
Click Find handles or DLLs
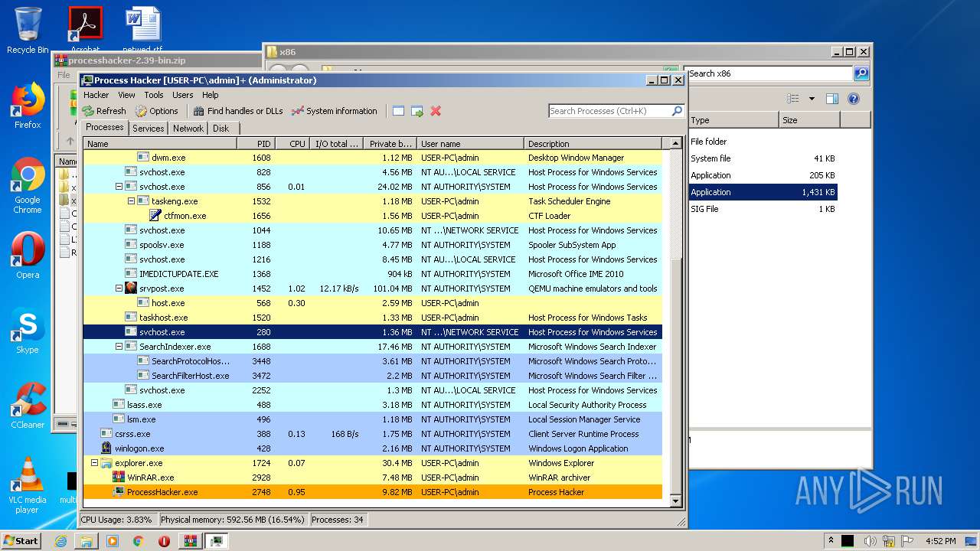click(238, 111)
